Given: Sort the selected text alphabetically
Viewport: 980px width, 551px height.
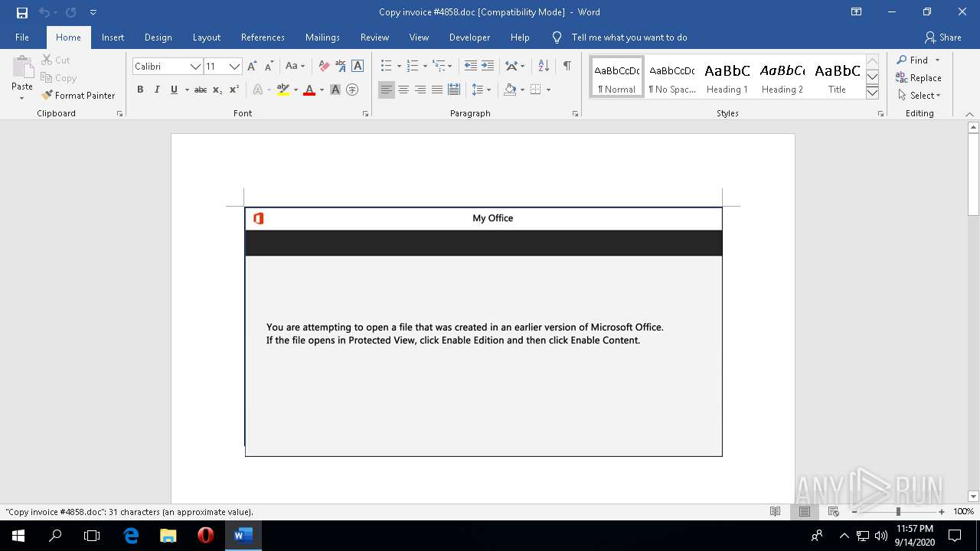Looking at the screenshot, I should (x=544, y=67).
